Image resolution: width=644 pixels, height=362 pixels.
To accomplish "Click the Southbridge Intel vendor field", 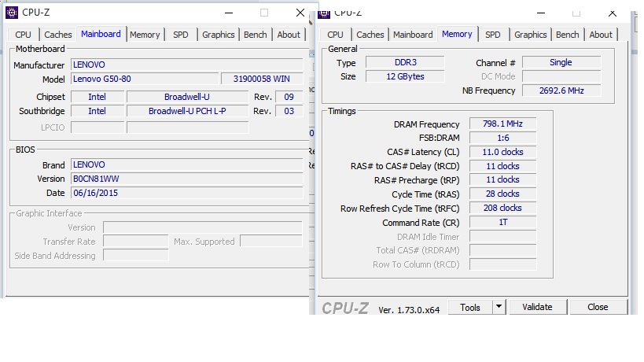I will click(98, 111).
